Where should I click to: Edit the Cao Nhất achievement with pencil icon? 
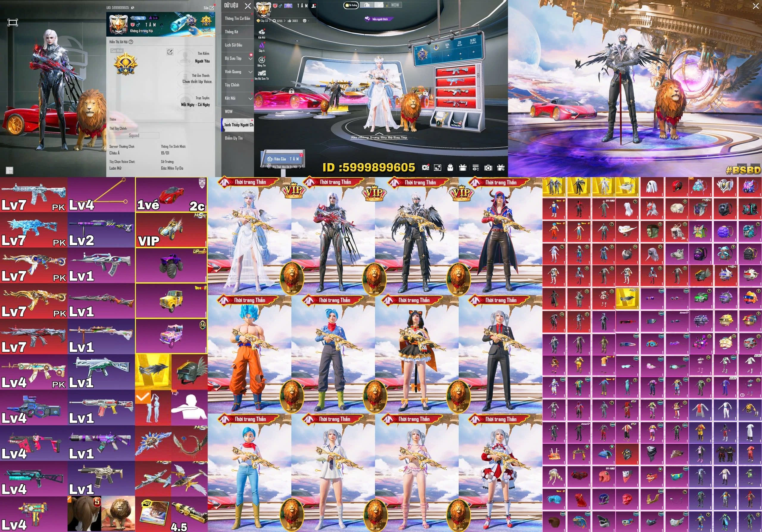tap(170, 52)
